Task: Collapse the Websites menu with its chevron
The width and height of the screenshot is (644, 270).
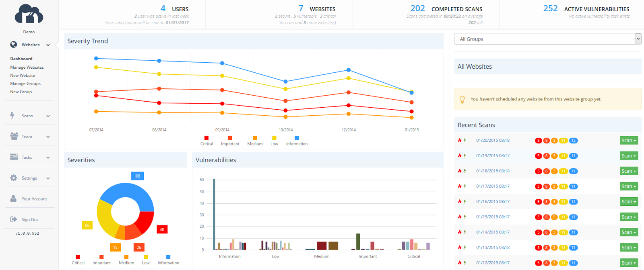Action: (48, 45)
